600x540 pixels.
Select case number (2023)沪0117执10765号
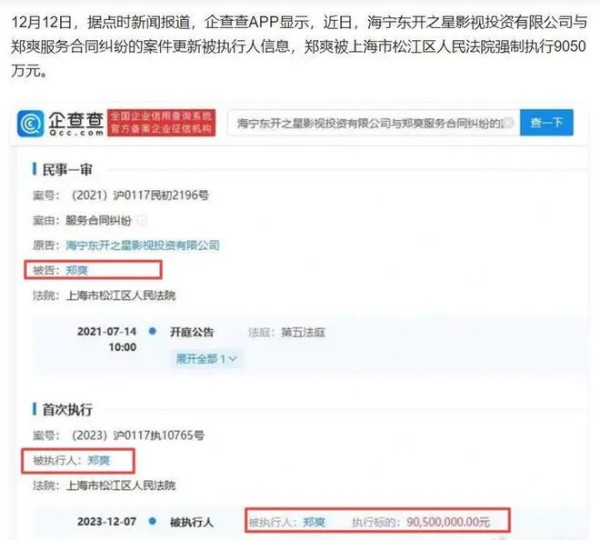click(138, 435)
